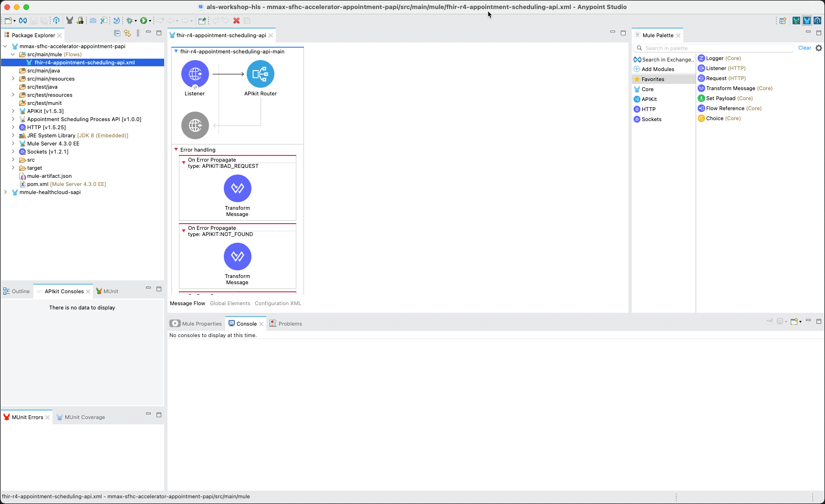Click the blue moon toolbar icon
Image resolution: width=825 pixels, height=504 pixels.
click(116, 21)
